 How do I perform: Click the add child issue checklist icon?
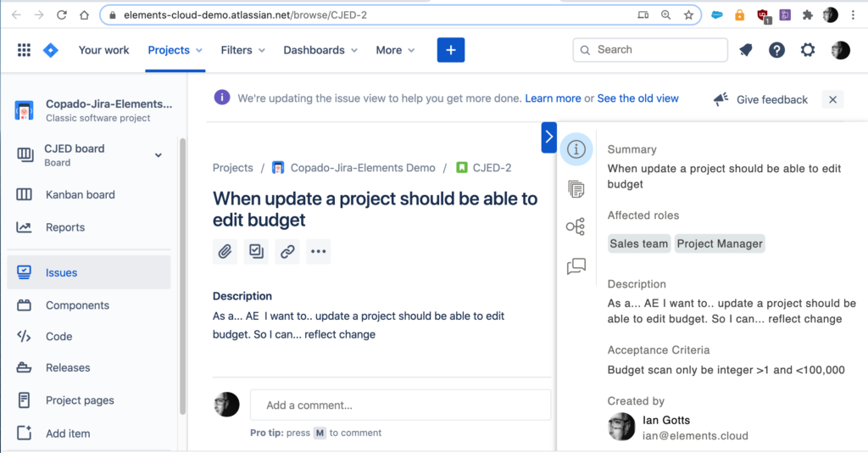click(256, 251)
